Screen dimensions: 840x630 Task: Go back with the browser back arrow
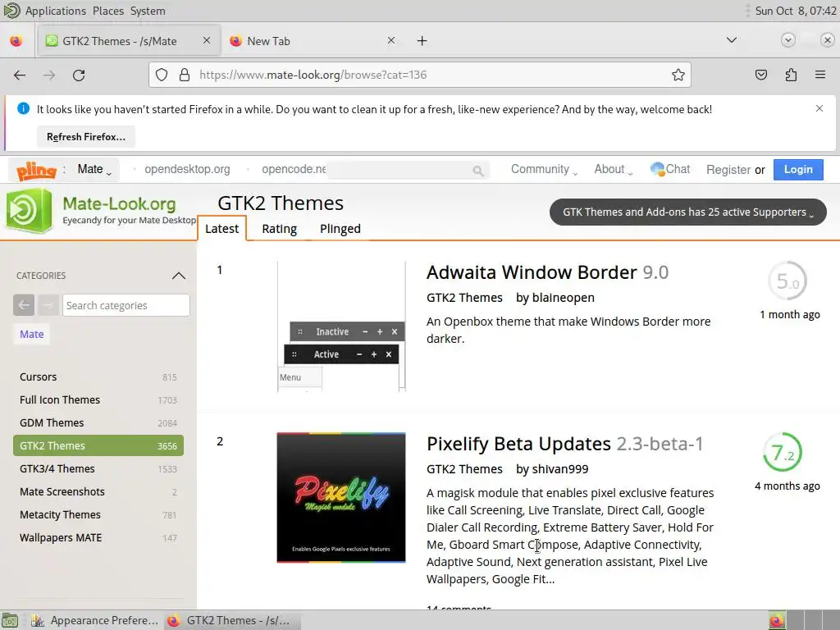[x=20, y=75]
